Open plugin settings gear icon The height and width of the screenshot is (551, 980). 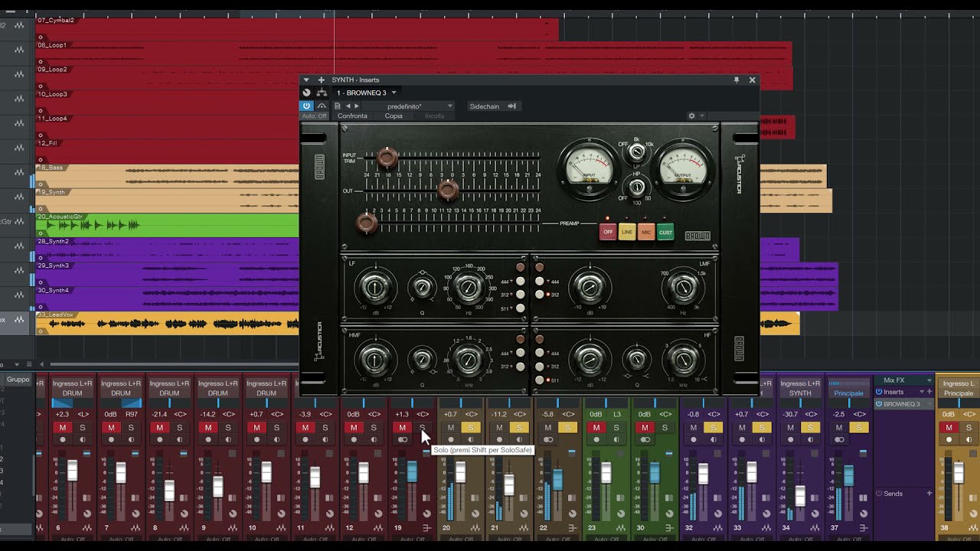coord(691,116)
